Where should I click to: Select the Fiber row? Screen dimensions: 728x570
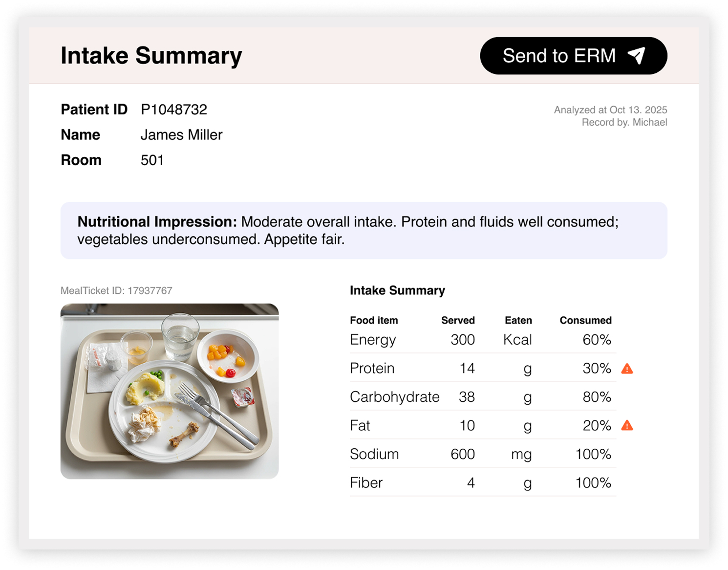point(483,482)
